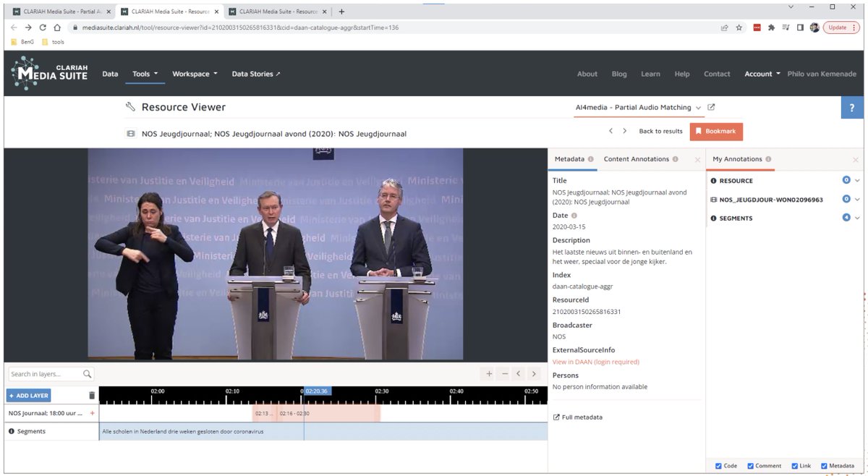The width and height of the screenshot is (868, 476).
Task: Toggle the Code checkbox
Action: pos(718,466)
